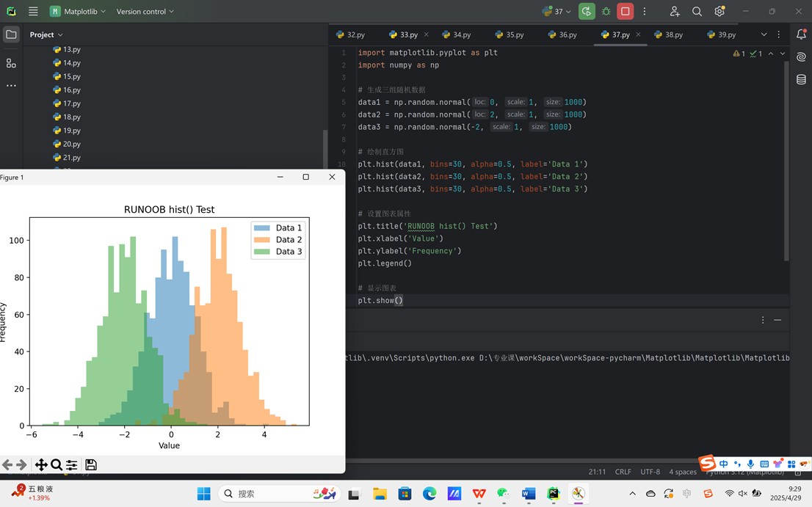The image size is (812, 507).
Task: Open Python 3.12 interpreter settings from status bar
Action: tap(744, 473)
